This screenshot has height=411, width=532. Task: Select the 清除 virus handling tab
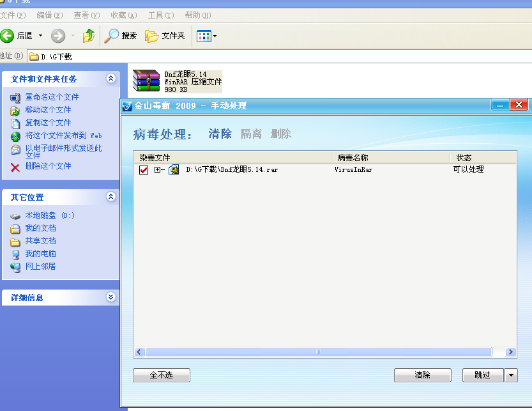coord(220,134)
